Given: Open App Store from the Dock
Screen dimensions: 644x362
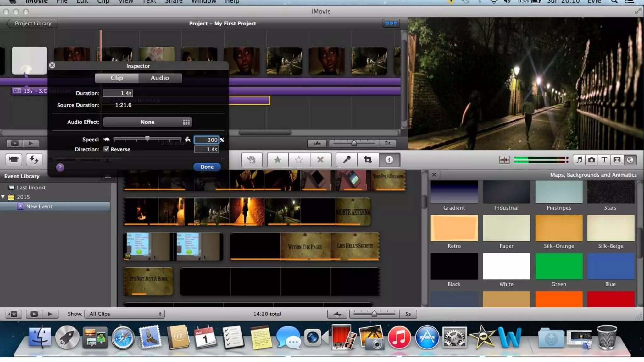Looking at the screenshot, I should click(427, 338).
